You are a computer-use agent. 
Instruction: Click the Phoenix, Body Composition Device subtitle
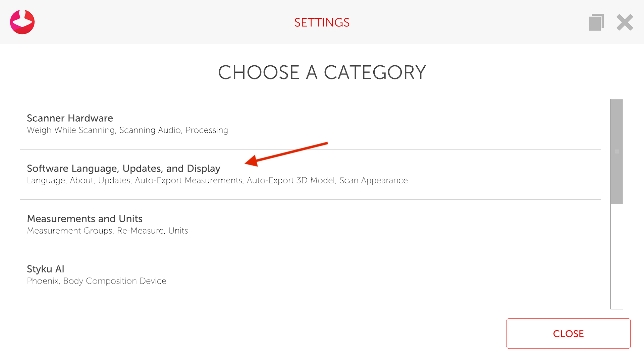click(x=97, y=281)
